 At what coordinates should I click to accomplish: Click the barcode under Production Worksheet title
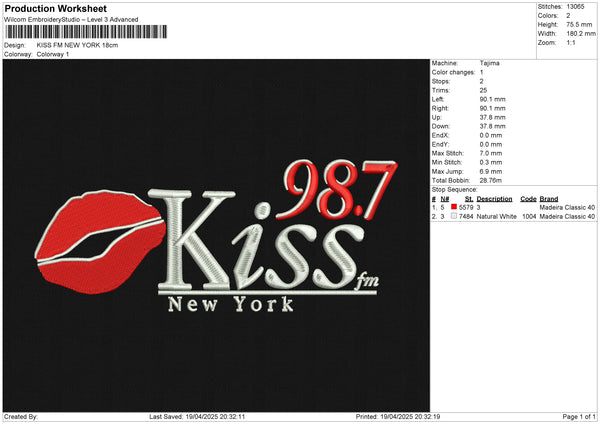[x=86, y=32]
